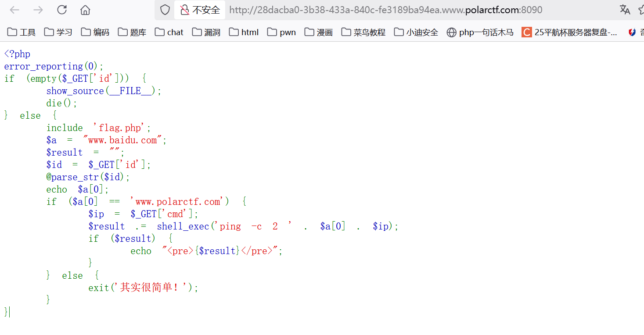Image resolution: width=644 pixels, height=335 pixels.
Task: Click the "if (empty($_GET['id']))" line
Action: pos(75,79)
